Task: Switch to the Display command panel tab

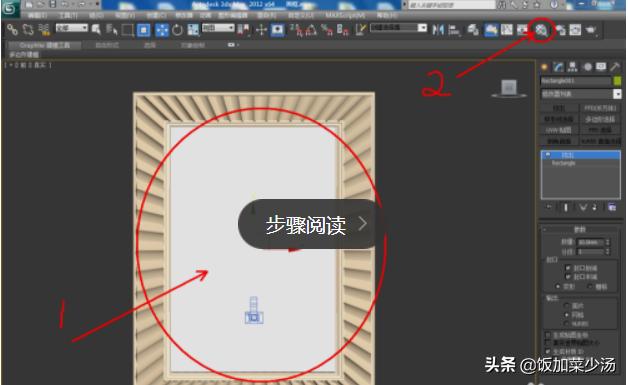Action: [601, 67]
